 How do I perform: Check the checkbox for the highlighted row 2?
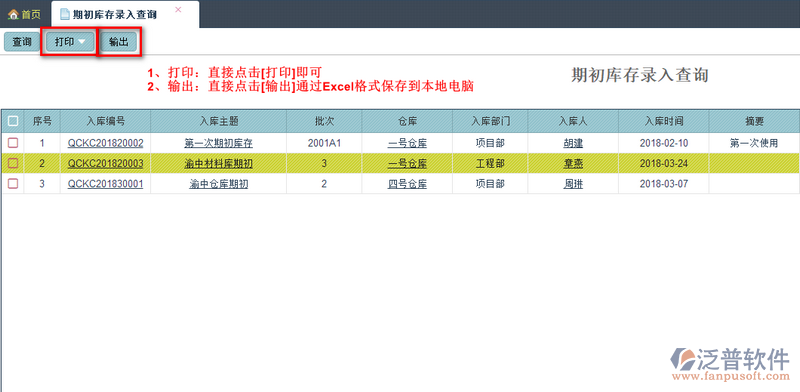click(13, 163)
